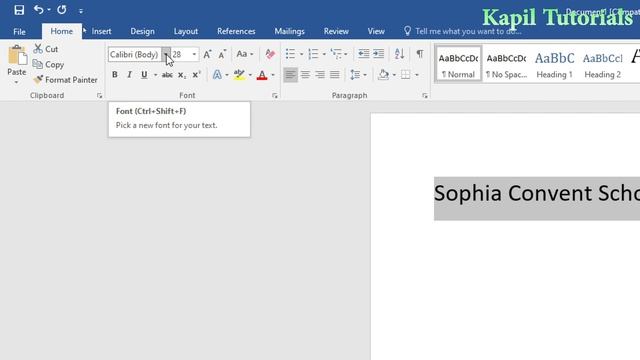Screen dimensions: 640x360
Task: Undo the last action
Action: point(38,9)
